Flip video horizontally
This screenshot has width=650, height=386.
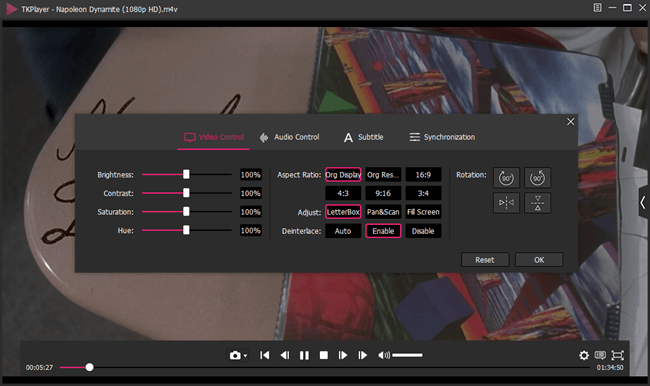tap(506, 203)
